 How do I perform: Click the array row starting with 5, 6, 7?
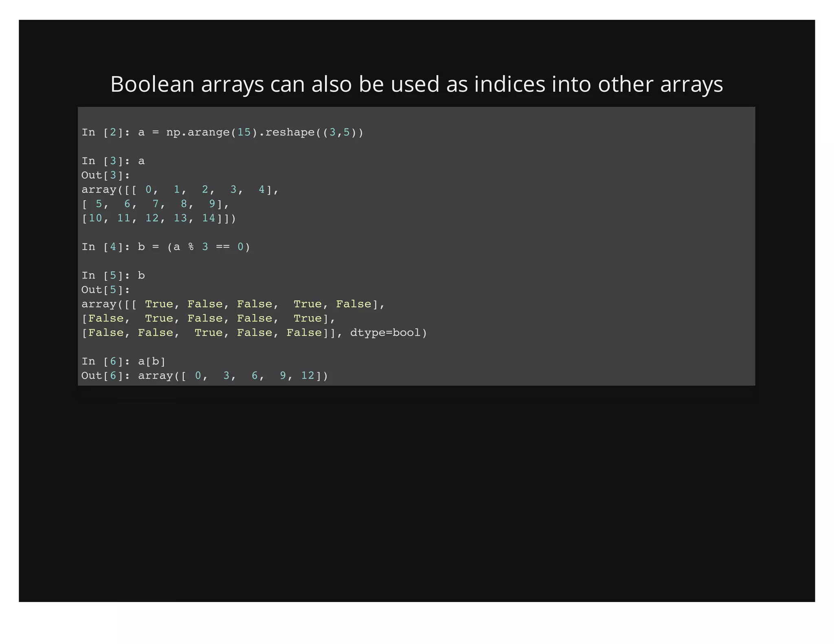click(x=155, y=204)
